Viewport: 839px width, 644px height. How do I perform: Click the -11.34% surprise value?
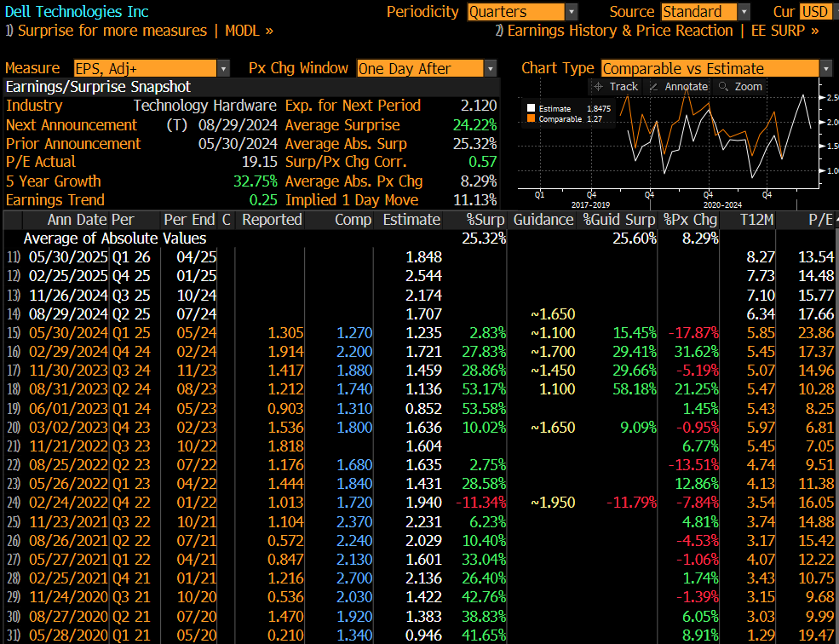(480, 503)
